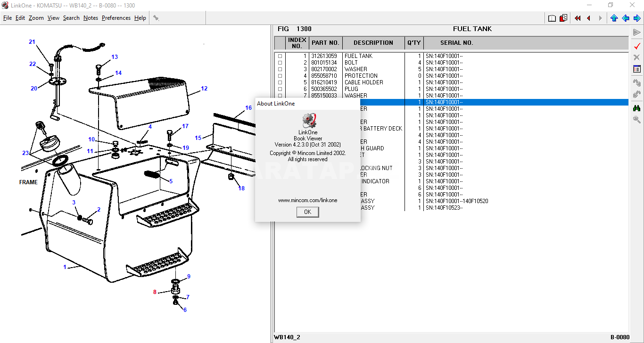Tick checkbox for part 802170002 WASHER
Image resolution: width=644 pixels, height=343 pixels.
[280, 69]
